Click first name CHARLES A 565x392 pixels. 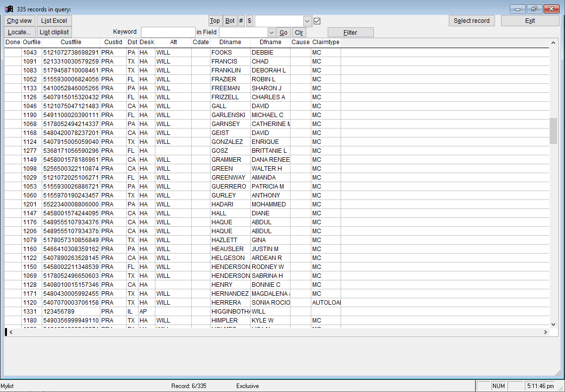coord(269,97)
